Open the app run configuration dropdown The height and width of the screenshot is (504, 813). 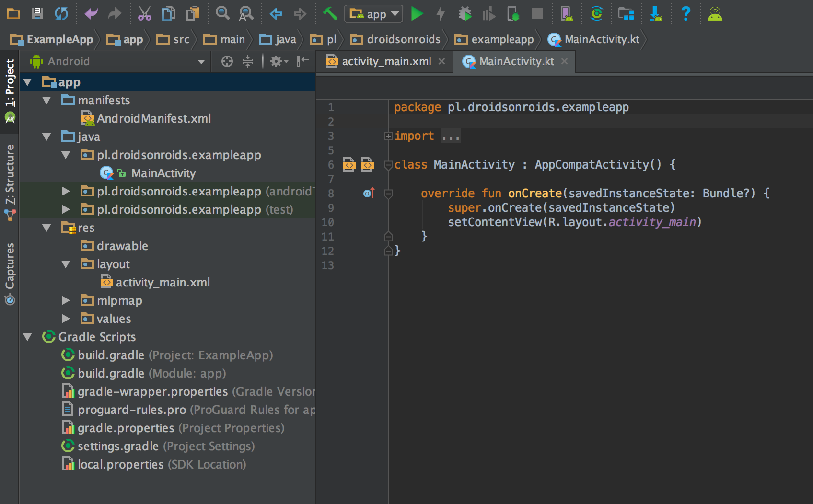373,14
